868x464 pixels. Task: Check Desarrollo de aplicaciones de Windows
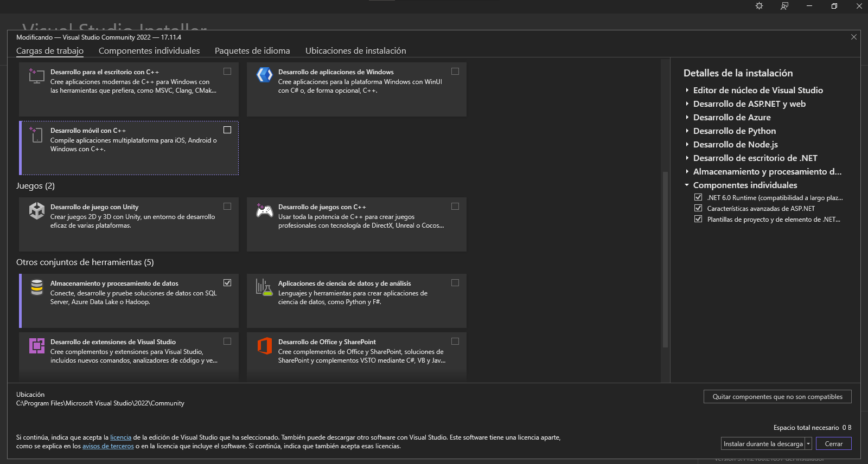click(455, 71)
